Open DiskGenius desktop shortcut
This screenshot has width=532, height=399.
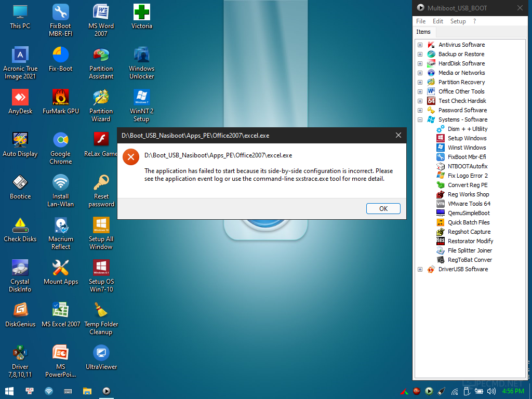pyautogui.click(x=20, y=315)
